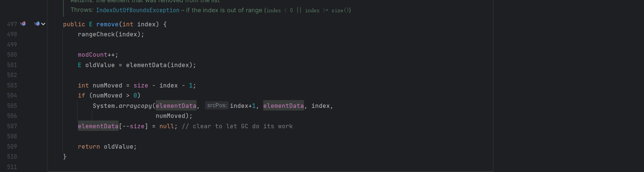This screenshot has width=644, height=172.
Task: Open the IndexOutOfBoundsException doc link
Action: pyautogui.click(x=138, y=10)
